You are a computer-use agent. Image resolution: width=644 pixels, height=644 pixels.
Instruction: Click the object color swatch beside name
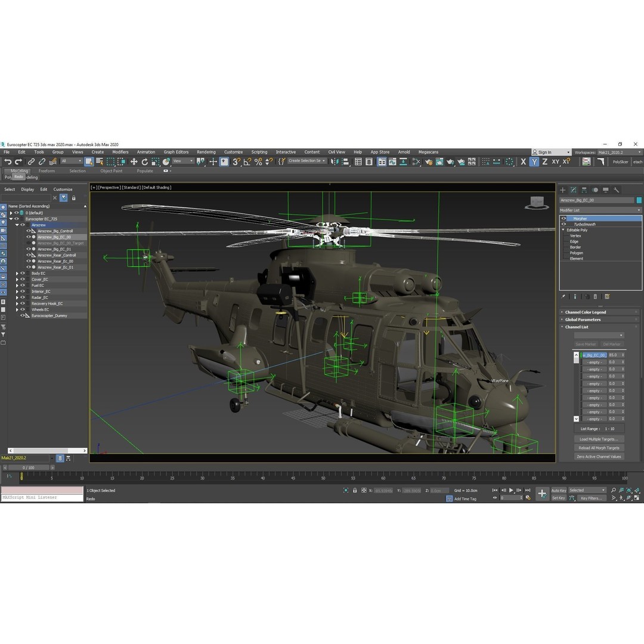coord(639,200)
